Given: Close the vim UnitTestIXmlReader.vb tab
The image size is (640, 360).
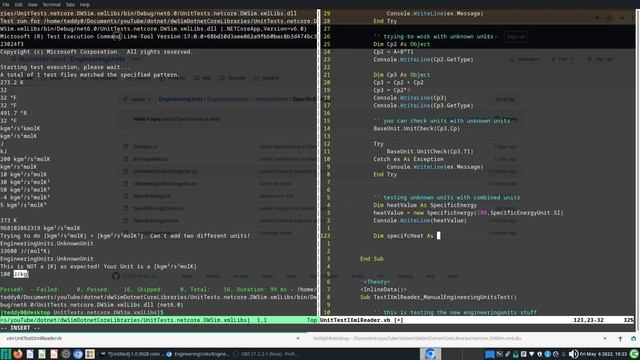Looking at the screenshot, I should 298,338.
